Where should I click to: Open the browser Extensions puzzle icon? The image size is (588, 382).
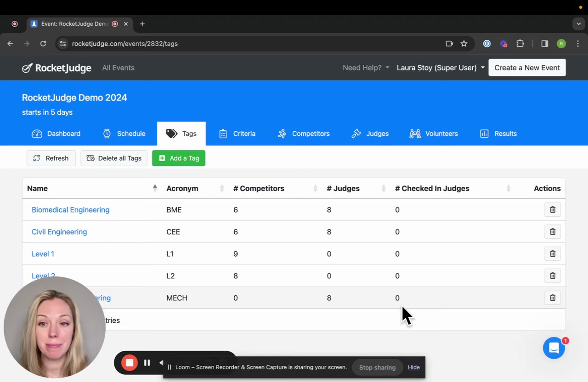click(x=520, y=44)
